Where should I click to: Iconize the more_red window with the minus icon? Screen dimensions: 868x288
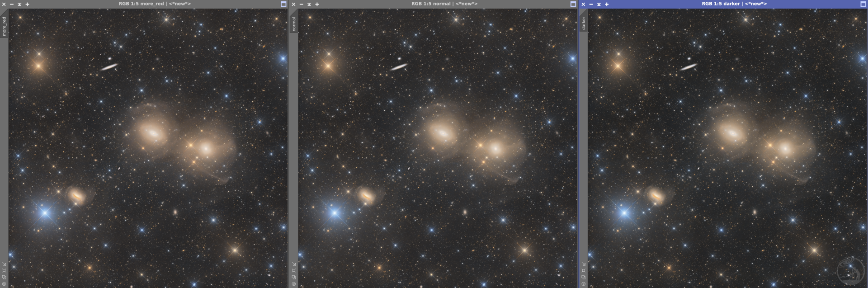12,4
